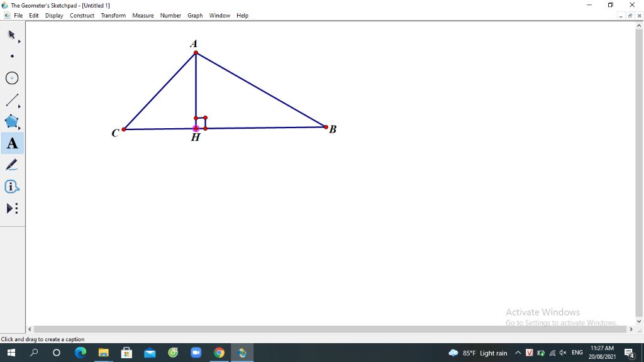Open the Windows Start menu

(11, 353)
